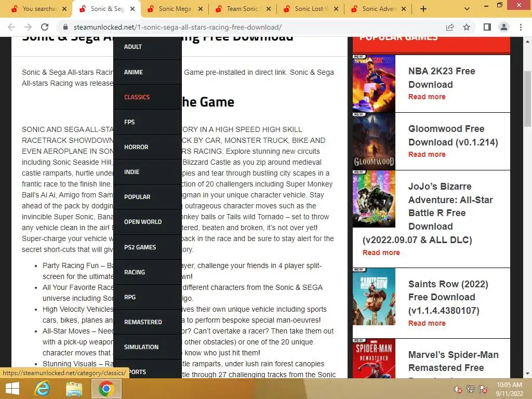Open Marvel's Spider-Man Remastered title link
The width and height of the screenshot is (532, 399).
pos(453,363)
